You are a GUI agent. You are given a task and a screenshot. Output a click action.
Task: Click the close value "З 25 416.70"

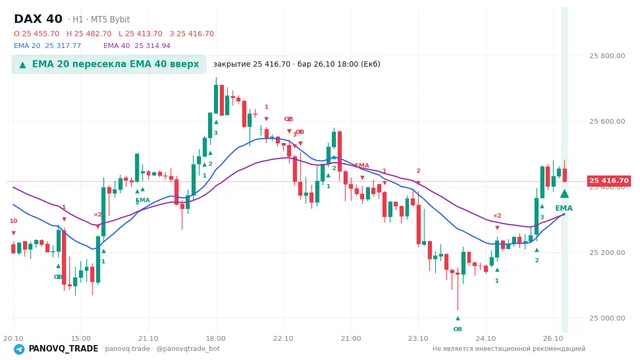[x=191, y=33]
